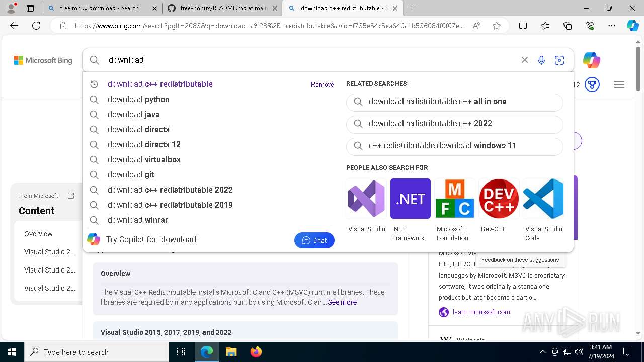Toggle Read aloud icon in address bar
Image resolution: width=644 pixels, height=362 pixels.
coord(476,26)
